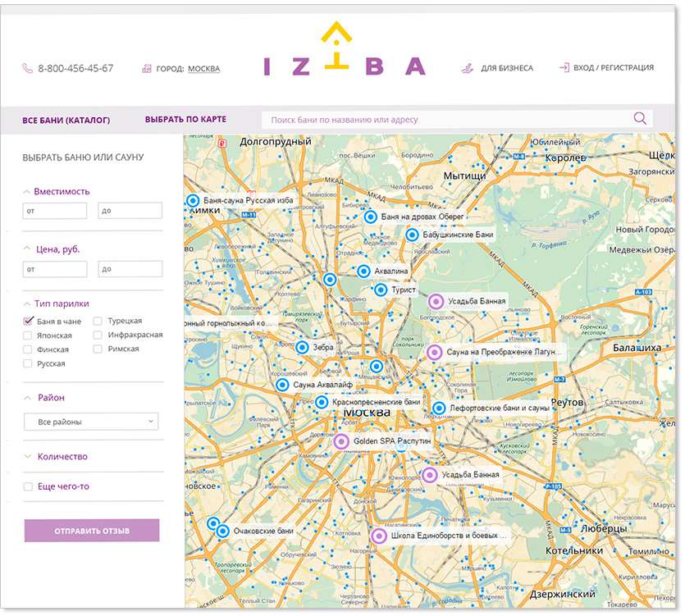685x616 pixels.
Task: Open the Бабушкинские Бани map marker
Action: (x=412, y=235)
